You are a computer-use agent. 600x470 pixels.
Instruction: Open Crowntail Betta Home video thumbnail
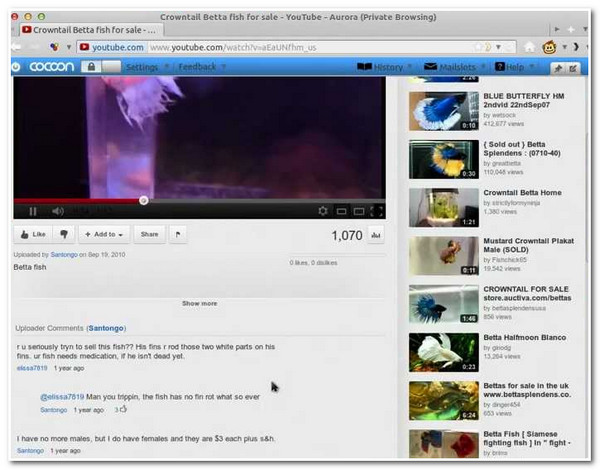click(443, 208)
